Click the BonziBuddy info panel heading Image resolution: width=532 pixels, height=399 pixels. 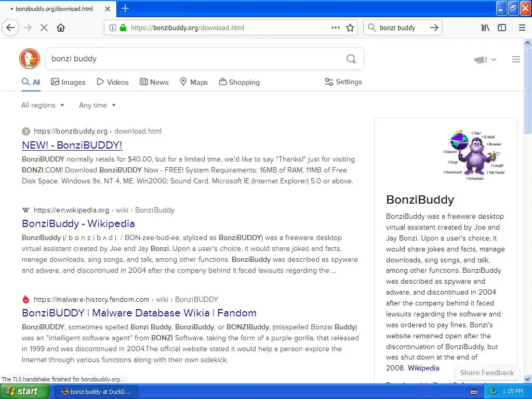420,200
